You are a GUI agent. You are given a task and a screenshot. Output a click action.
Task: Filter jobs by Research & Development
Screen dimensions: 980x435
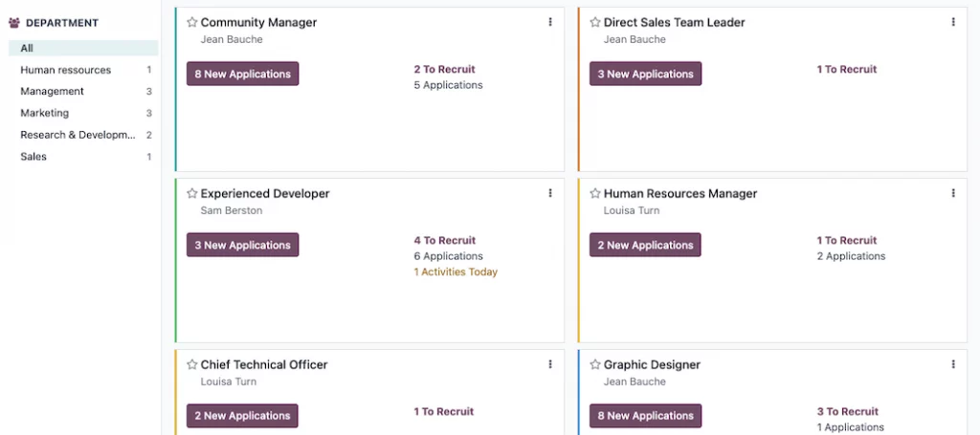pyautogui.click(x=78, y=135)
